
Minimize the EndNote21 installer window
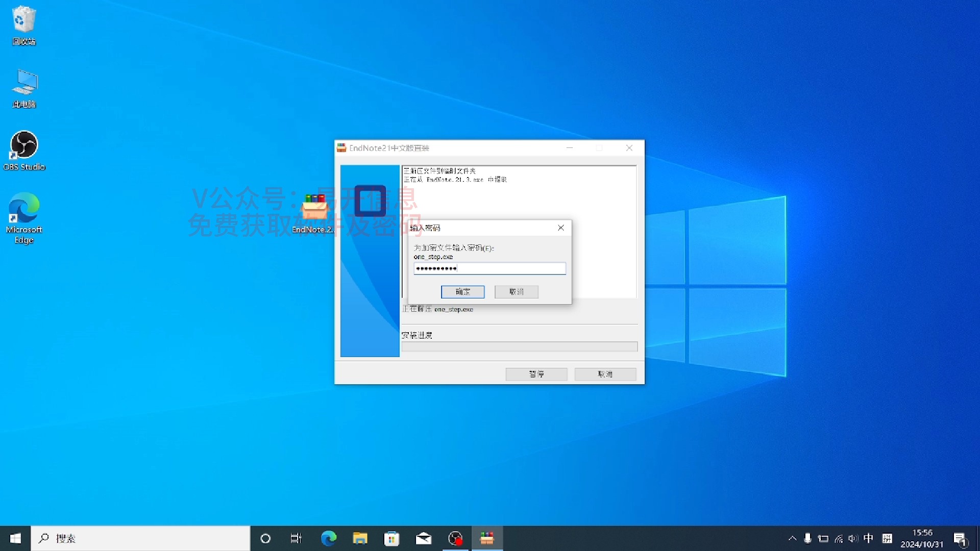click(x=570, y=148)
